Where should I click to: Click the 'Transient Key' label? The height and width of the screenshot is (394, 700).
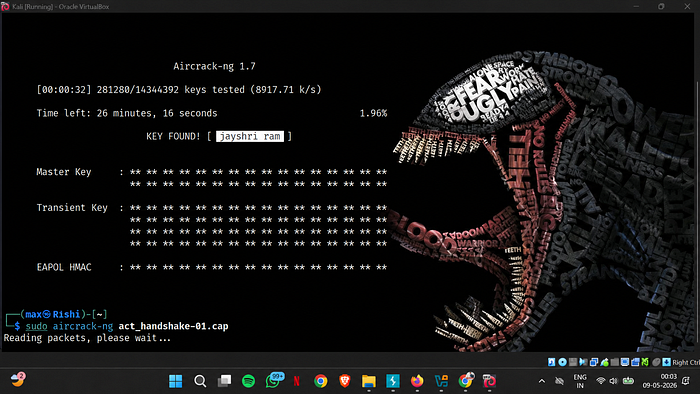coord(72,207)
